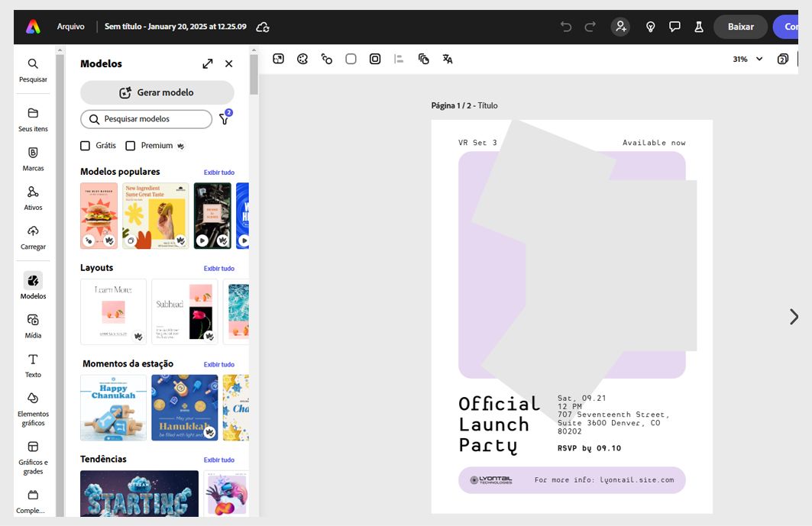
Task: Open the Marcas sidebar panel
Action: click(x=33, y=158)
